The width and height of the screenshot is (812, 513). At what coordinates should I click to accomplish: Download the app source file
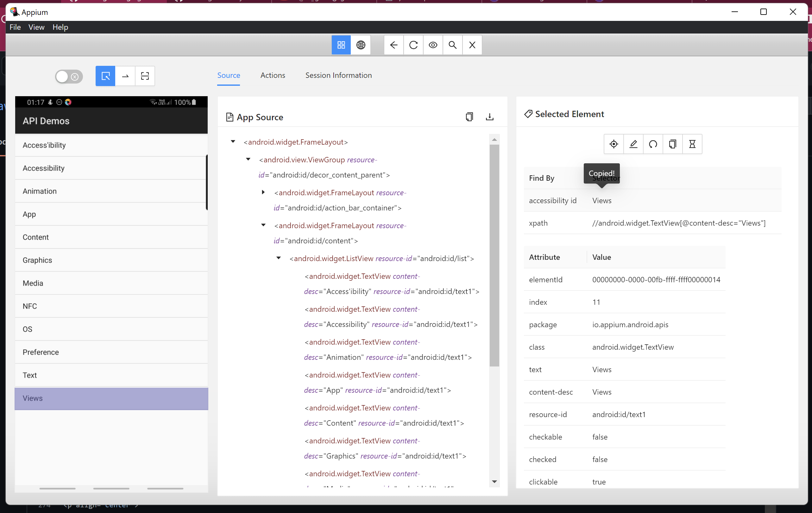(x=490, y=117)
